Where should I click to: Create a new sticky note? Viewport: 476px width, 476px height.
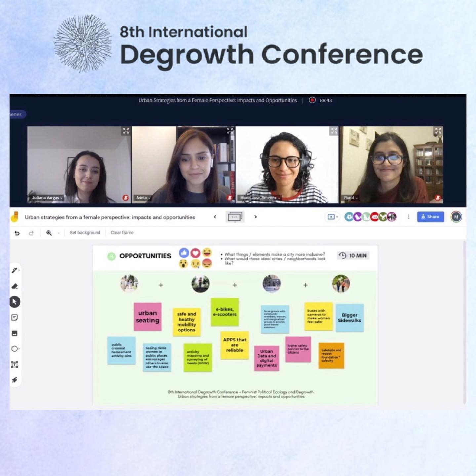[x=14, y=317]
